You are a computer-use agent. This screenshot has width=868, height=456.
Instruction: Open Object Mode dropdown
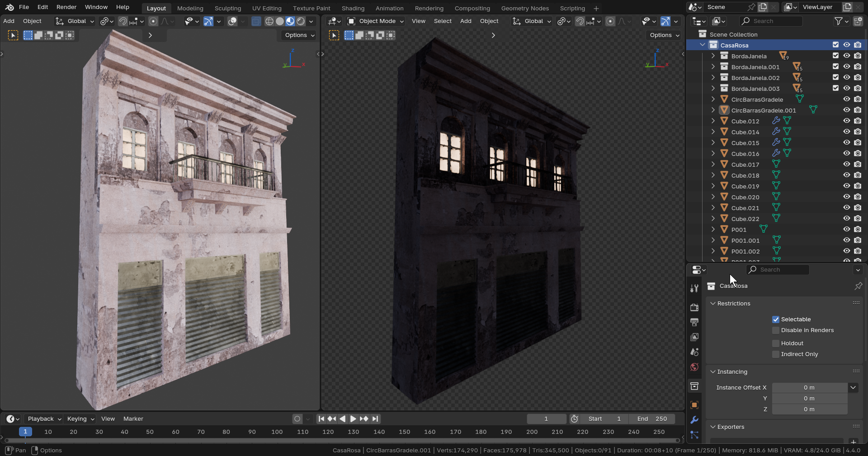pyautogui.click(x=375, y=21)
